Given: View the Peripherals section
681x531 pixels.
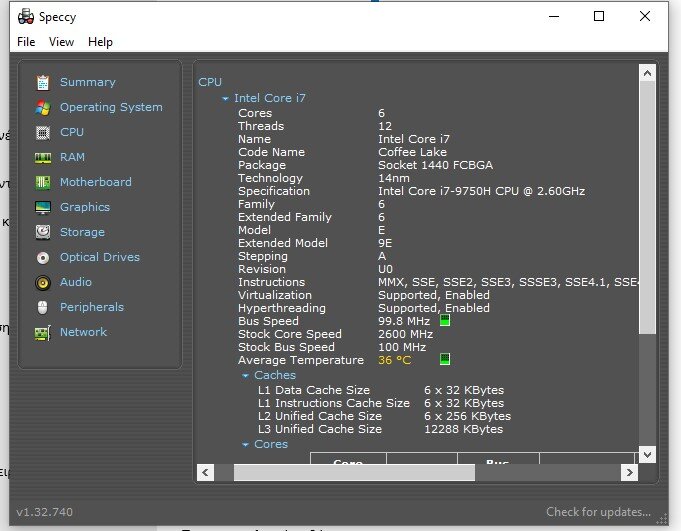Looking at the screenshot, I should (92, 307).
